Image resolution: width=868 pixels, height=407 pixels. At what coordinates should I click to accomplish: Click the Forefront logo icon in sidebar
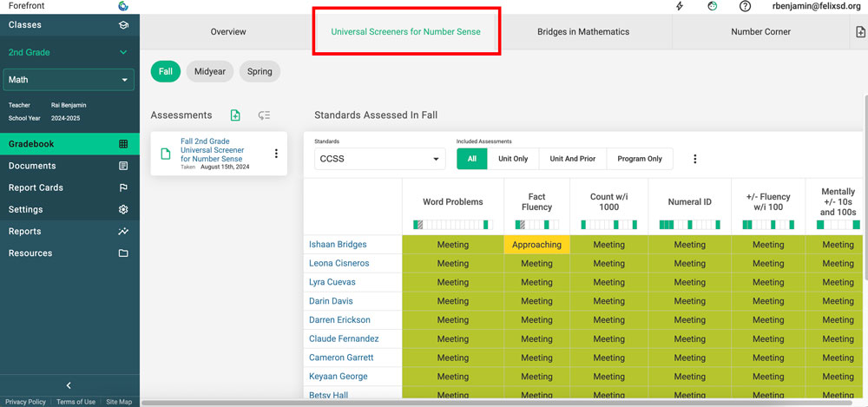click(123, 6)
